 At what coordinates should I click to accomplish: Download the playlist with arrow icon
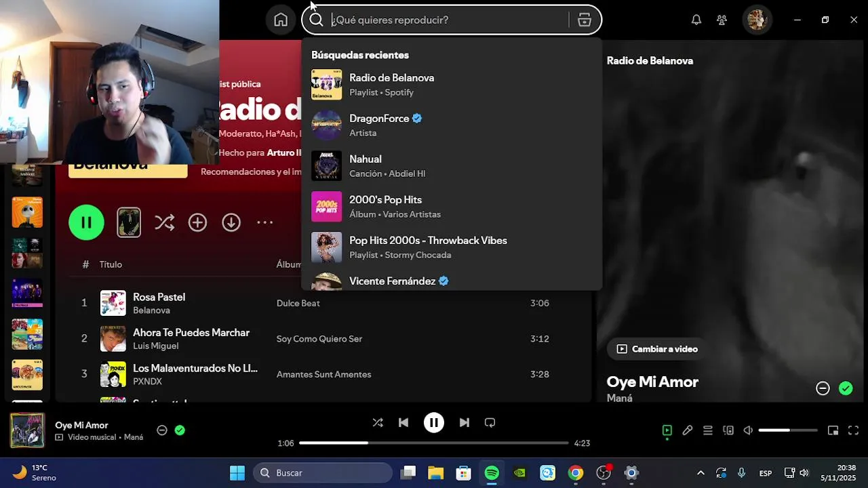coord(231,222)
